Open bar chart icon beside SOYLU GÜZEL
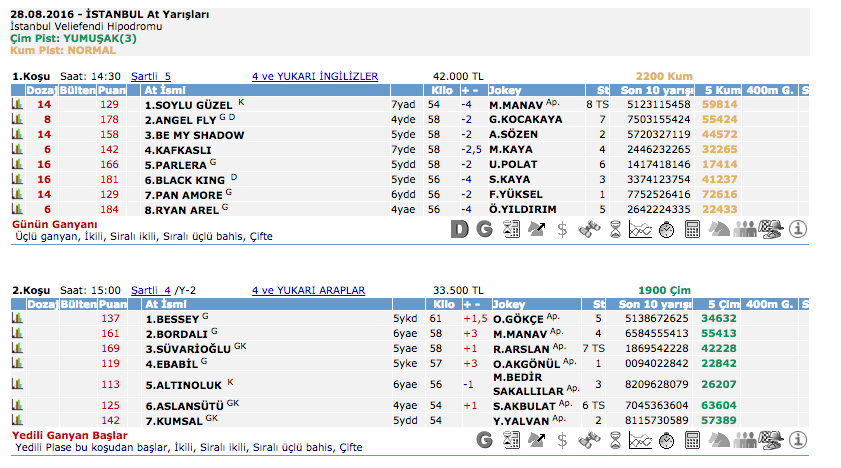 coord(17,104)
